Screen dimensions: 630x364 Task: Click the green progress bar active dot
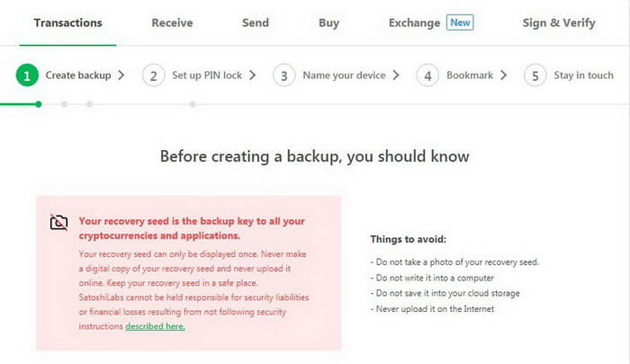click(39, 104)
